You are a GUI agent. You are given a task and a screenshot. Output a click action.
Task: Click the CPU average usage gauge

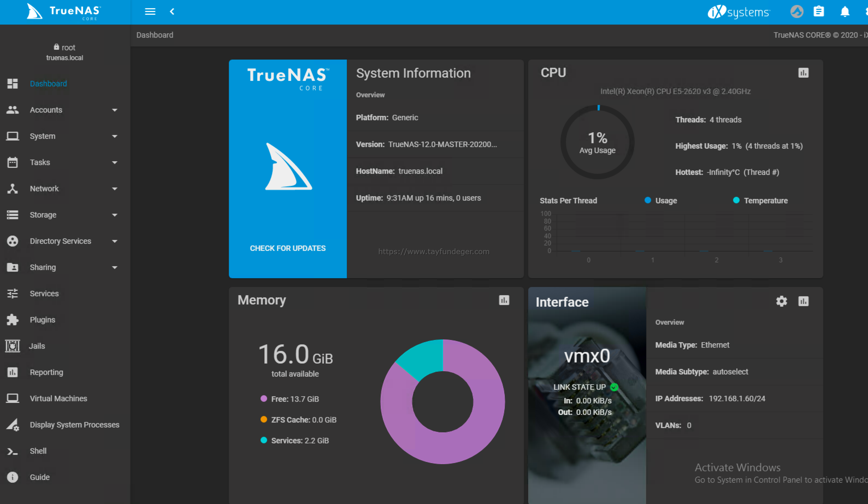pyautogui.click(x=597, y=142)
